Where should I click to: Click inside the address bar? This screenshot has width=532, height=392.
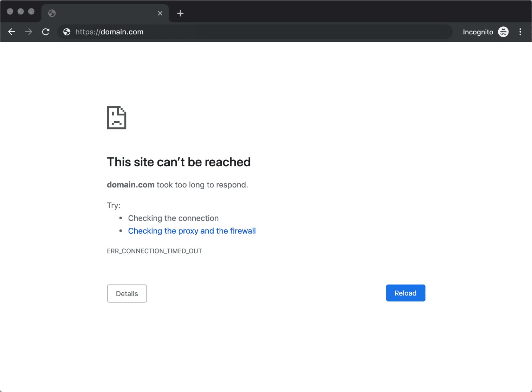click(246, 32)
